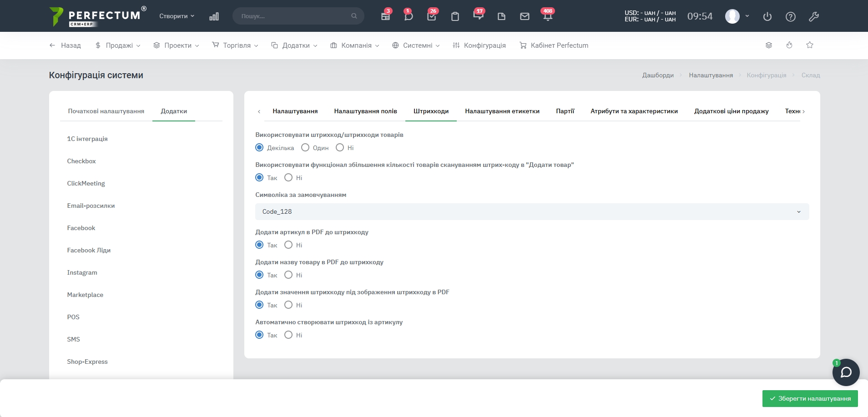Viewport: 868px width, 417px height.
Task: Click the power logout icon
Action: coord(767,17)
